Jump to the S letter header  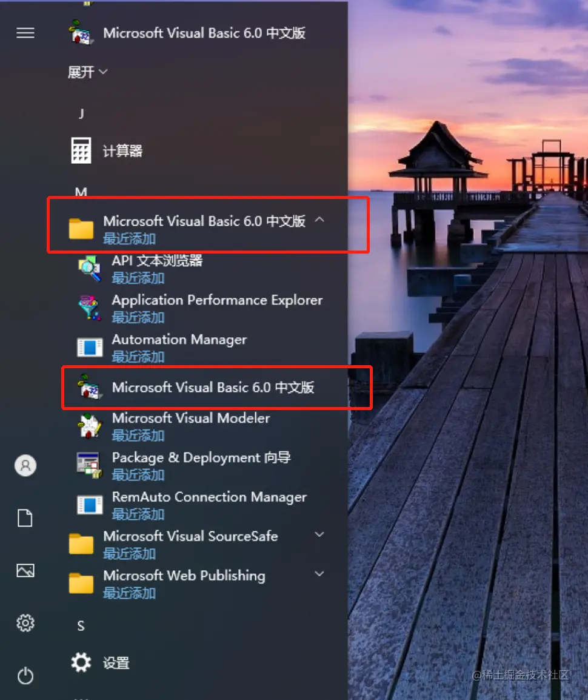(81, 626)
